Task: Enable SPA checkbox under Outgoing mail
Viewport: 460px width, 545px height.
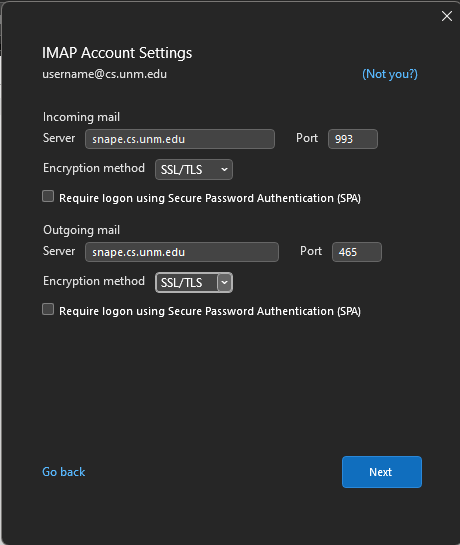Action: click(48, 309)
